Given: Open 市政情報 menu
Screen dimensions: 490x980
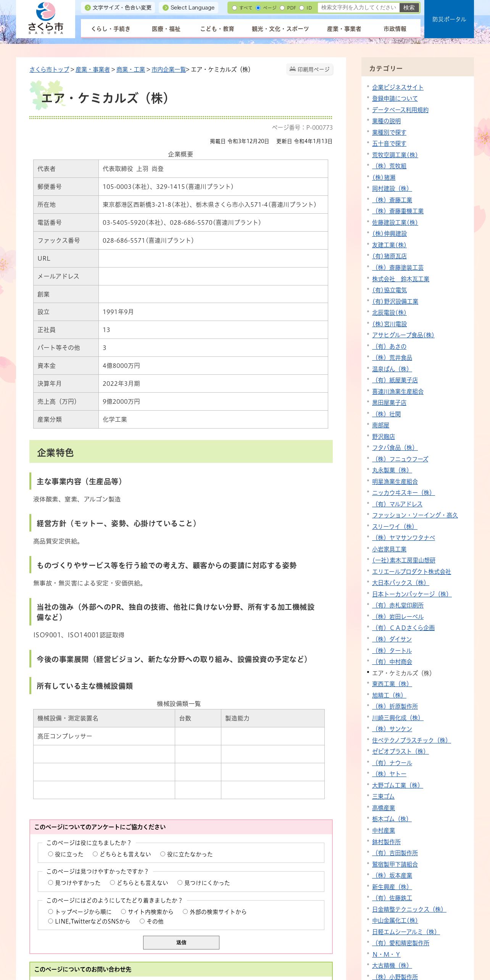Looking at the screenshot, I should click(395, 29).
